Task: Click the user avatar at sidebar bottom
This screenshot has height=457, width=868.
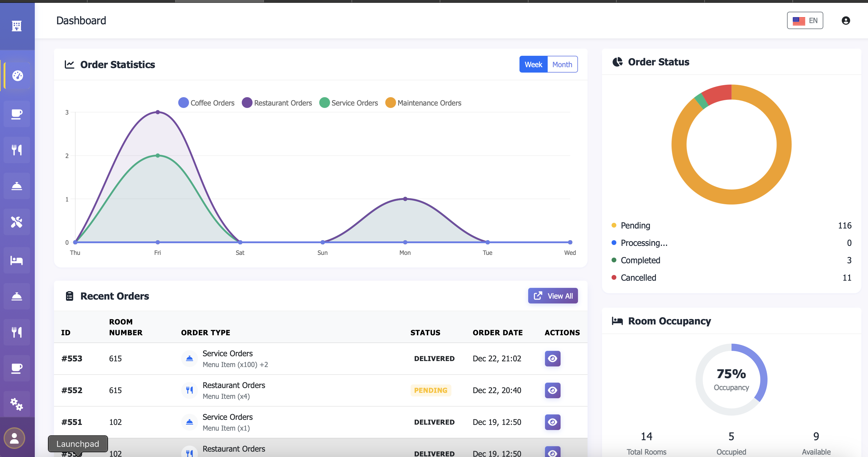Action: (x=14, y=438)
